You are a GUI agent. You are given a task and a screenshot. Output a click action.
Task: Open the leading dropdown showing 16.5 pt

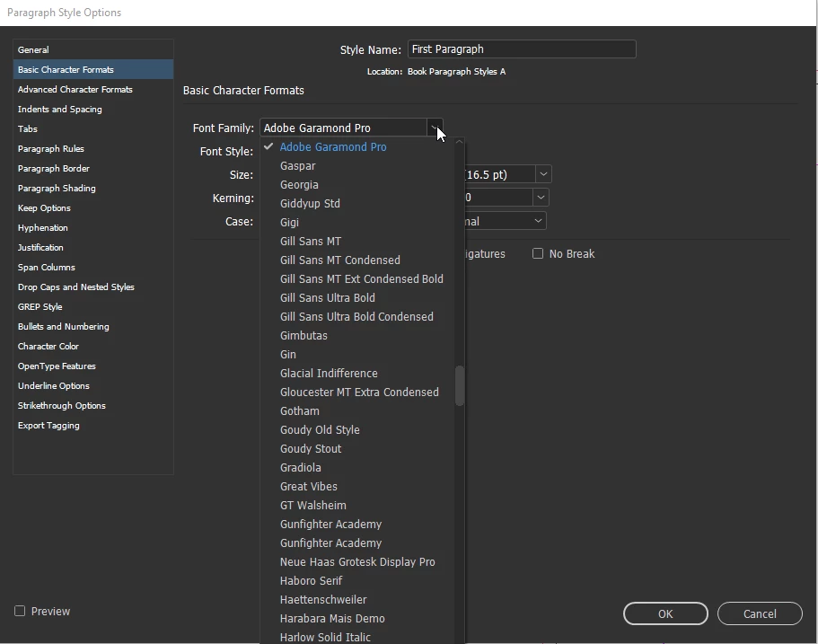[x=543, y=174]
